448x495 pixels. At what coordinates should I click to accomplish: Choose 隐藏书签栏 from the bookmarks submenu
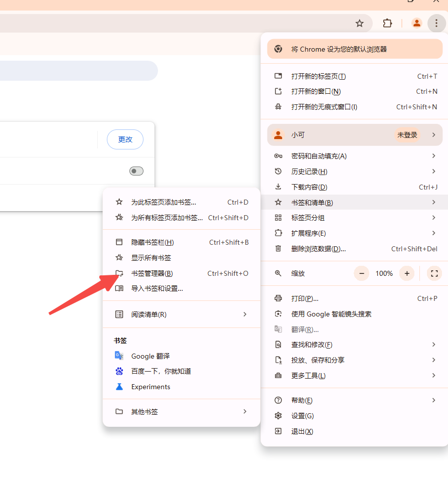182,242
